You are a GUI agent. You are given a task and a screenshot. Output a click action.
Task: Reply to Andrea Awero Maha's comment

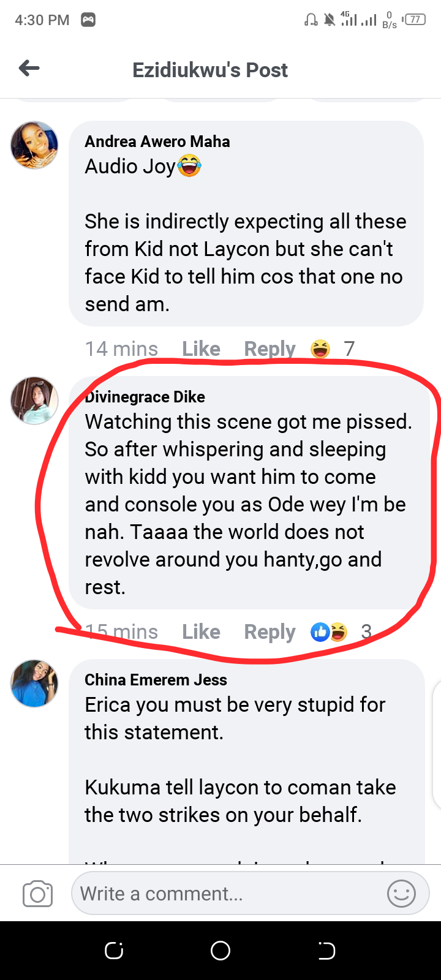(x=269, y=349)
